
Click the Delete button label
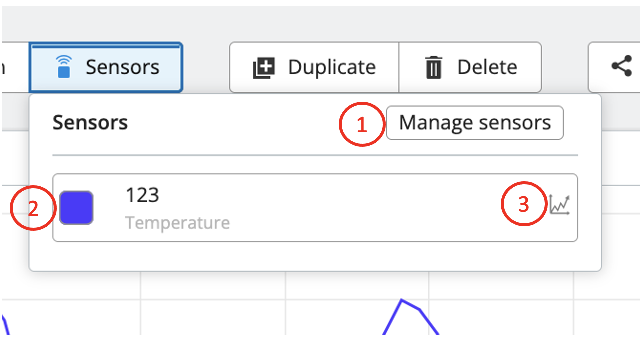pos(487,67)
